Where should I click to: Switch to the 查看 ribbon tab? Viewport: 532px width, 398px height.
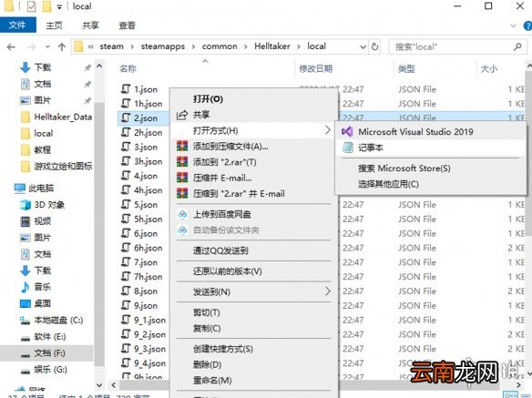(x=128, y=26)
